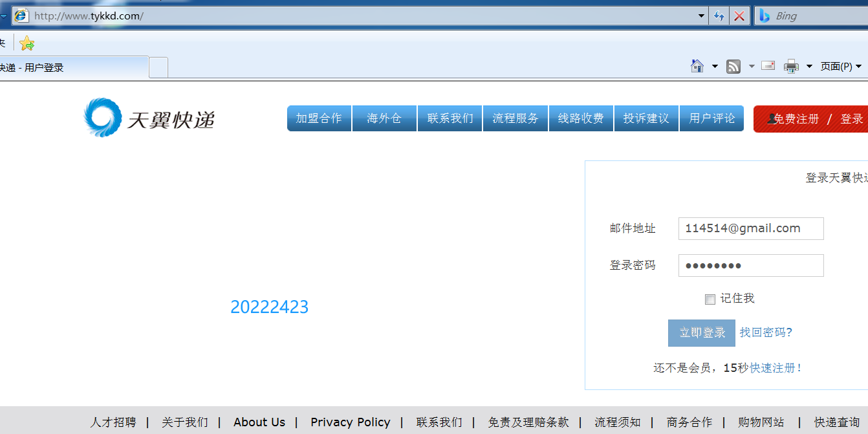
Task: Open the 快递查询 footer link
Action: pyautogui.click(x=837, y=422)
